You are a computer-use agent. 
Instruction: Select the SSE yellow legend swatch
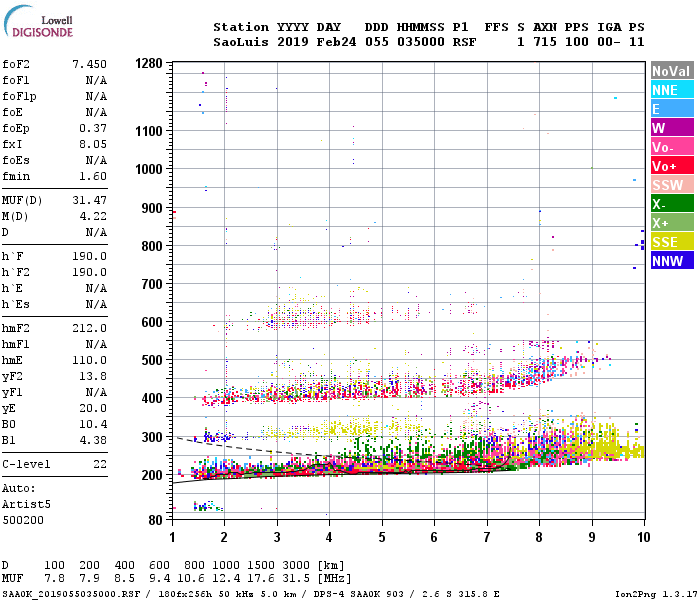[672, 242]
